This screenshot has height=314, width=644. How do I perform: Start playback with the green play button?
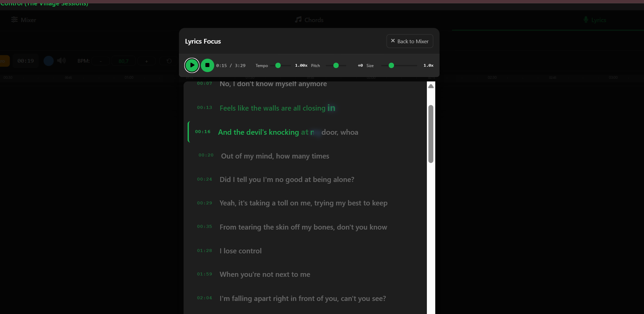pyautogui.click(x=192, y=65)
